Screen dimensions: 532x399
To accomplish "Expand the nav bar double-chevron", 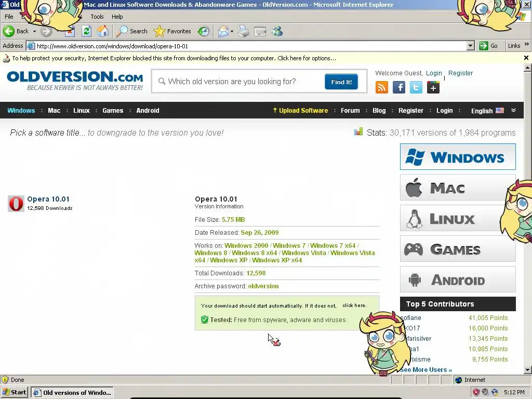I will pyautogui.click(x=513, y=110).
